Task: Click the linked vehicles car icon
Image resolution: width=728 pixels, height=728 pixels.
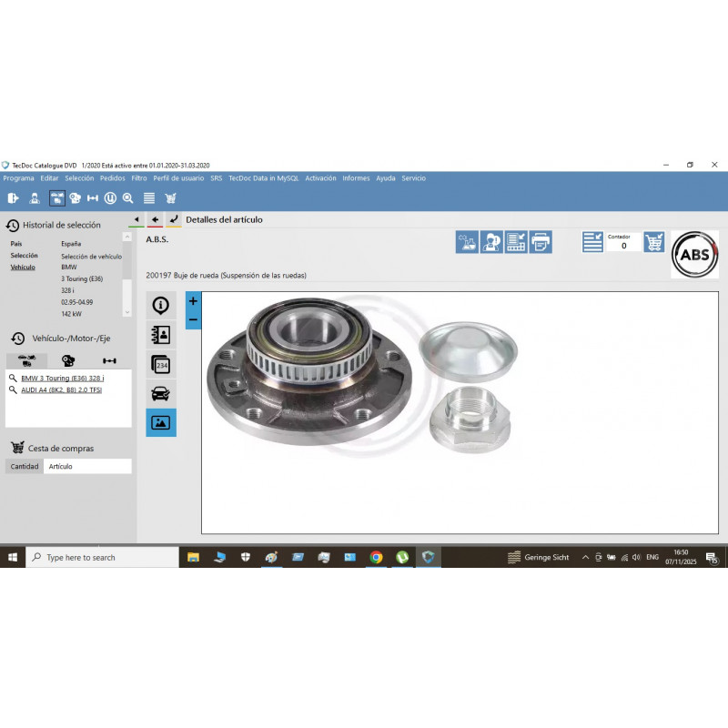Action: click(161, 393)
